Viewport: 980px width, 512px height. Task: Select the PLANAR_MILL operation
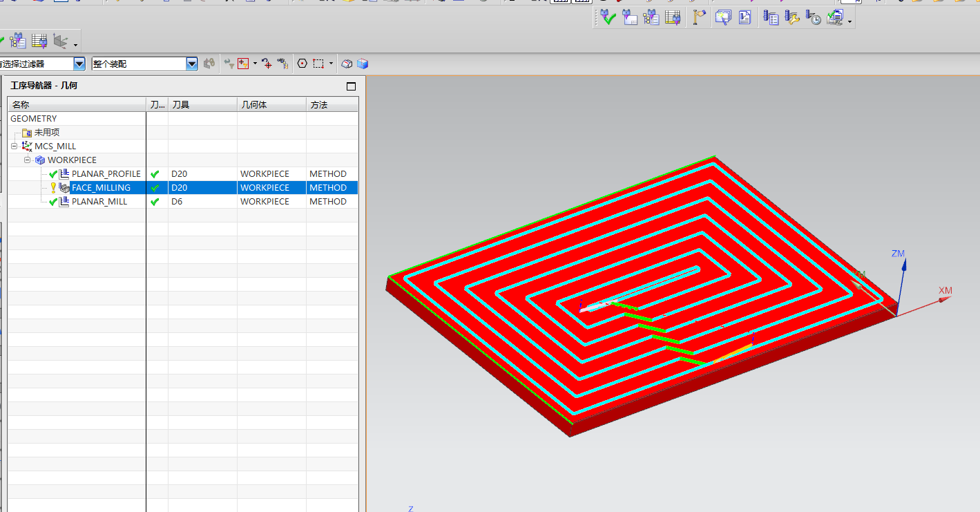click(x=99, y=202)
